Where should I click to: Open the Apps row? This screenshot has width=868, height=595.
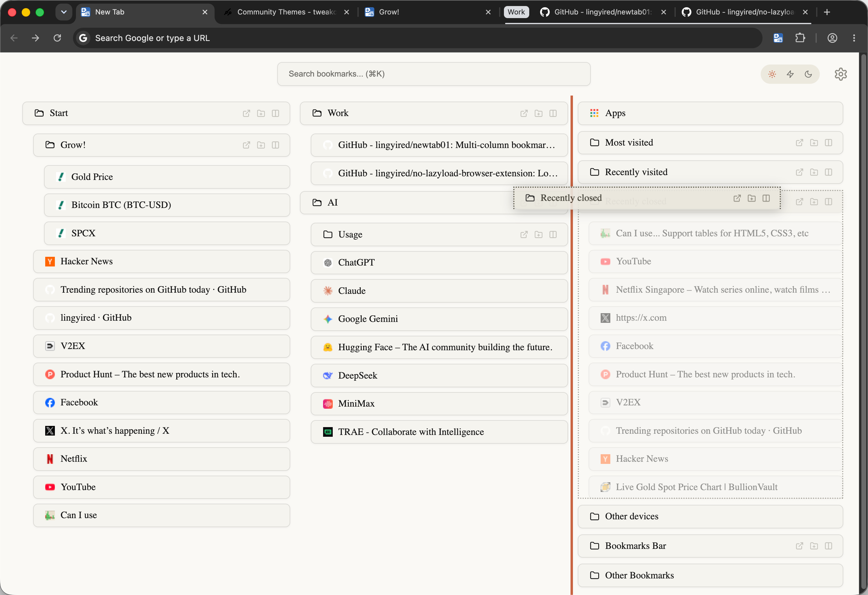point(710,113)
